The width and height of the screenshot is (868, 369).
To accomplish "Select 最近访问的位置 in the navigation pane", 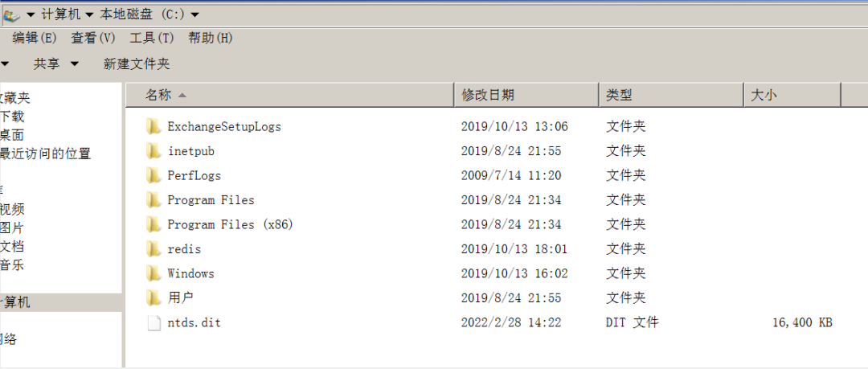I will (x=45, y=154).
